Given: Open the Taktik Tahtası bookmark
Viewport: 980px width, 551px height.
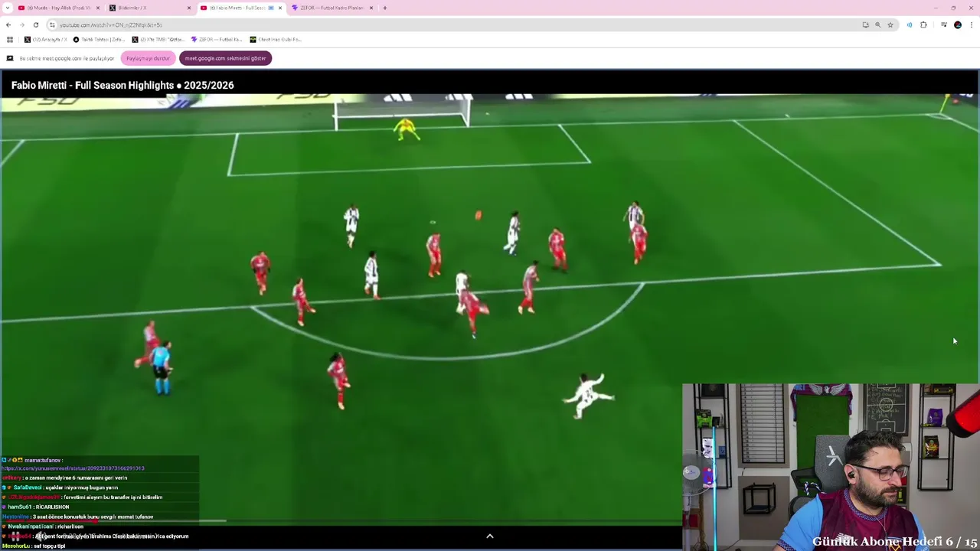Looking at the screenshot, I should (99, 39).
